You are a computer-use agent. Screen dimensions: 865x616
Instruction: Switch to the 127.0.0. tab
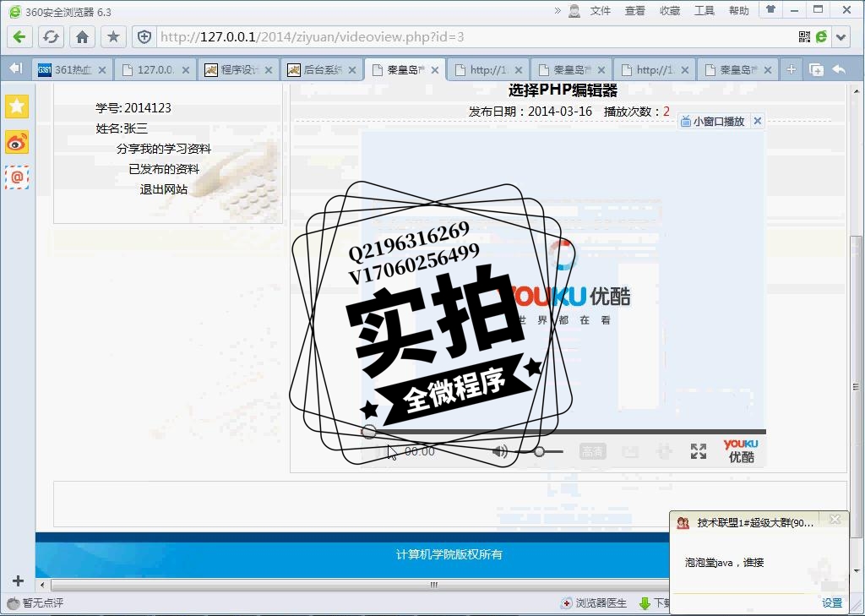click(155, 69)
